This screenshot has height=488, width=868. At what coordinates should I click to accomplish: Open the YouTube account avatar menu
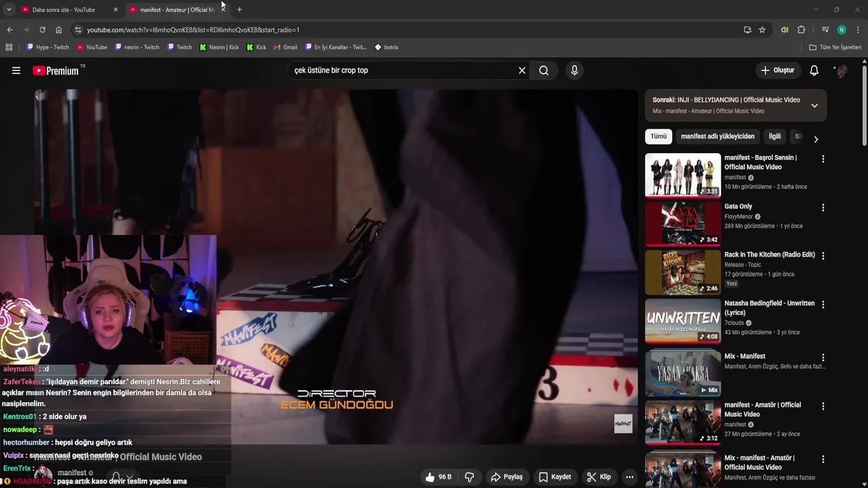pyautogui.click(x=841, y=70)
